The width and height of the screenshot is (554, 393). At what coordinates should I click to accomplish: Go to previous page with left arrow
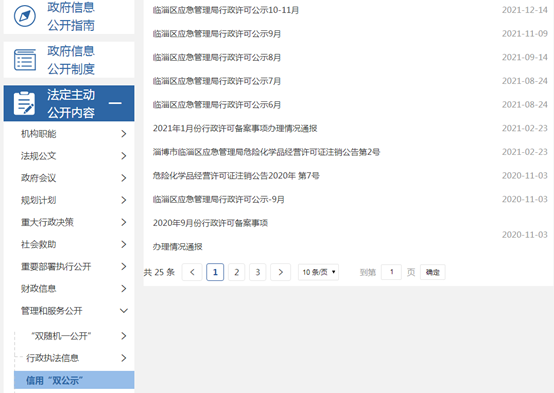tap(192, 272)
